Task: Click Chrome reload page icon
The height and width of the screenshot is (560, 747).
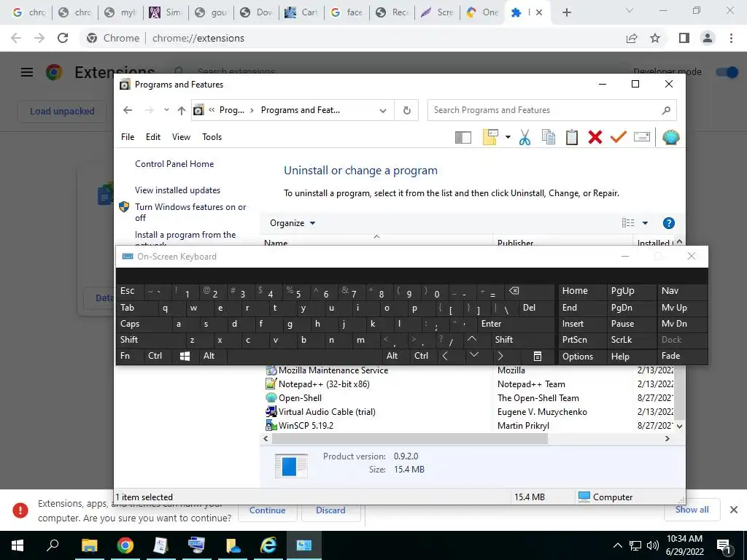Action: (x=63, y=38)
